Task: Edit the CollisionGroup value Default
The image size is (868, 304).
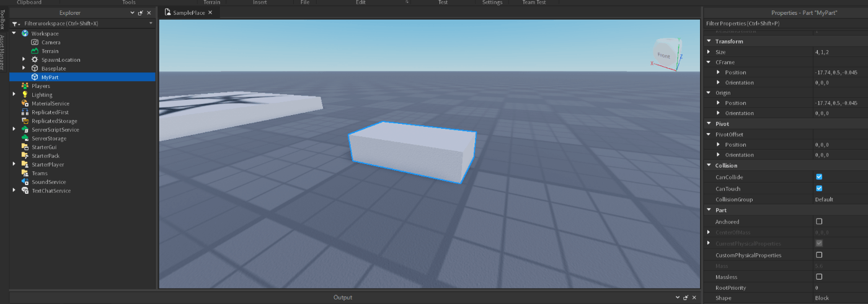Action: pyautogui.click(x=840, y=199)
